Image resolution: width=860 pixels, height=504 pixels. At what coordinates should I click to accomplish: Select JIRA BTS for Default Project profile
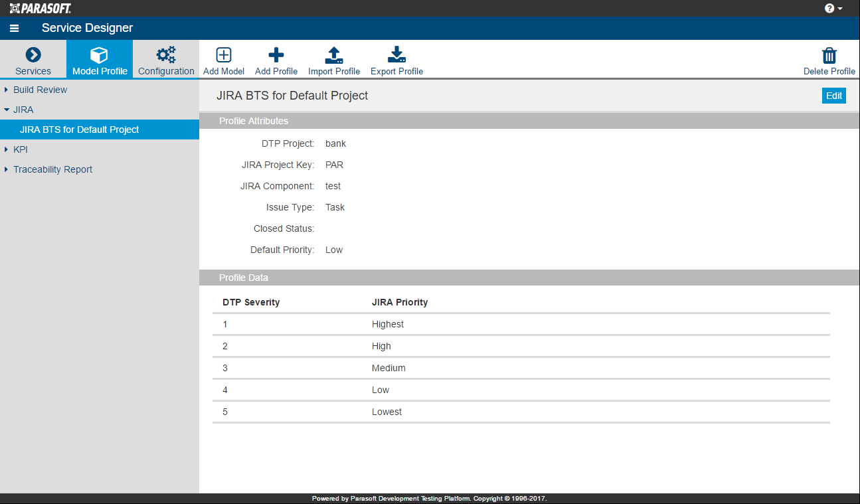click(100, 129)
